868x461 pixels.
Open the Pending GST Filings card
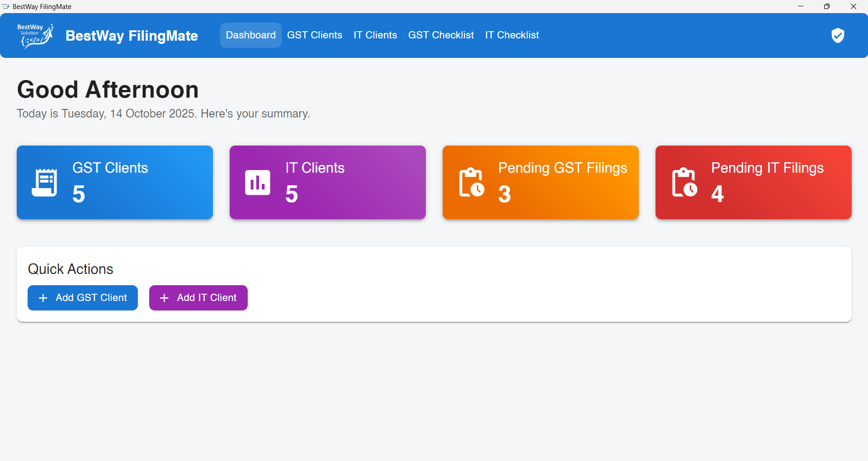541,183
